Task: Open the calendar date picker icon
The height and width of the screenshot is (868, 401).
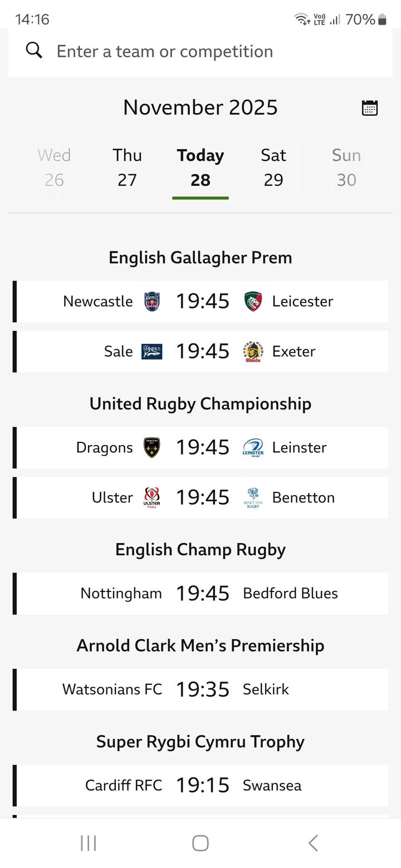Action: (370, 107)
